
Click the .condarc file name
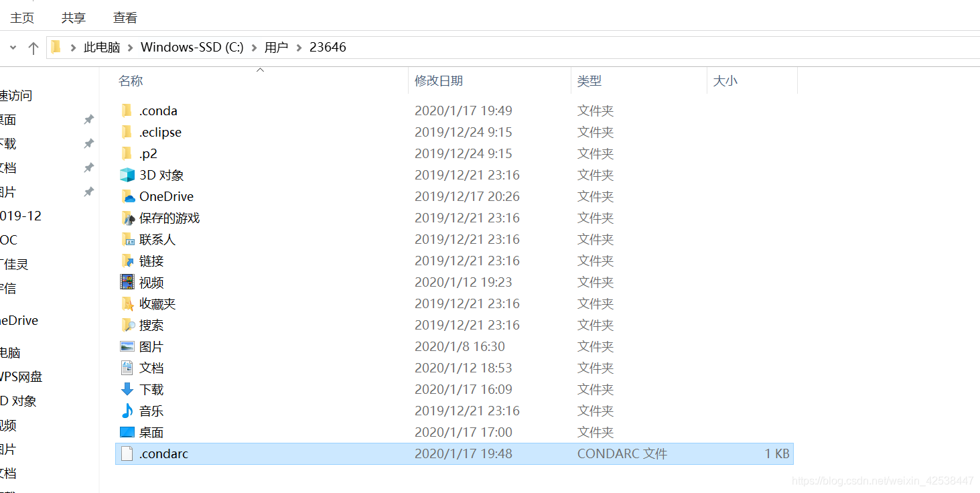pyautogui.click(x=163, y=453)
